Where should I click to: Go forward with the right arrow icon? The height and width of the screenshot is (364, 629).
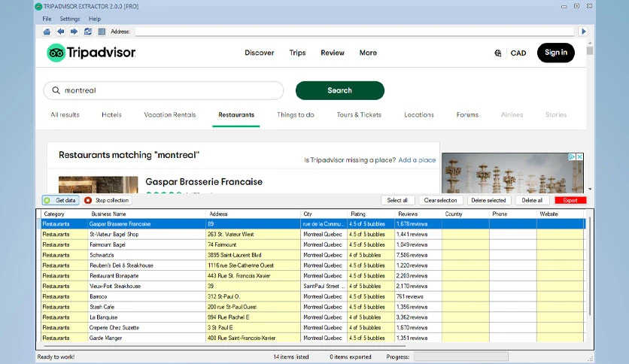74,32
